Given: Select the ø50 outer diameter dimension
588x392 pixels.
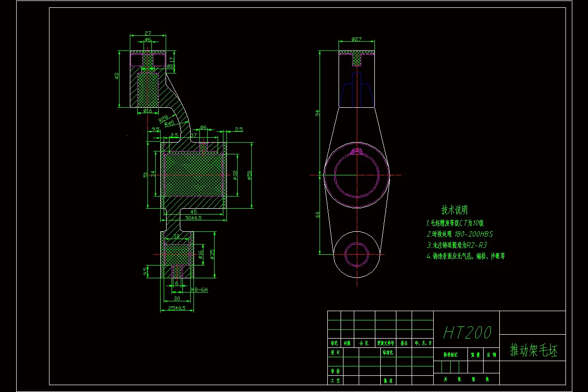Looking at the screenshot, I should click(x=249, y=175).
